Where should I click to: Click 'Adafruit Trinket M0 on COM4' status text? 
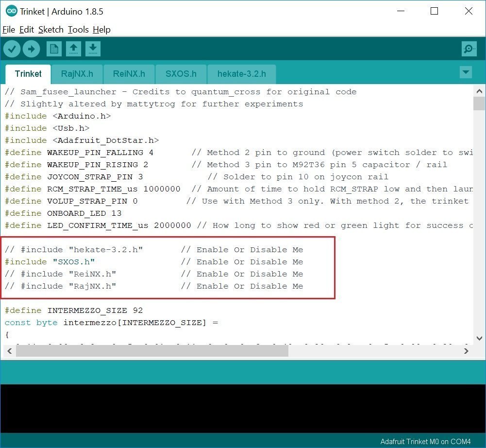click(x=425, y=442)
